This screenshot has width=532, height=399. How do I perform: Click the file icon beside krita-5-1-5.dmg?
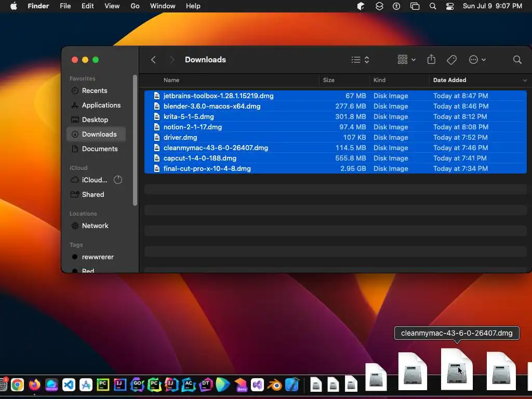pyautogui.click(x=157, y=117)
